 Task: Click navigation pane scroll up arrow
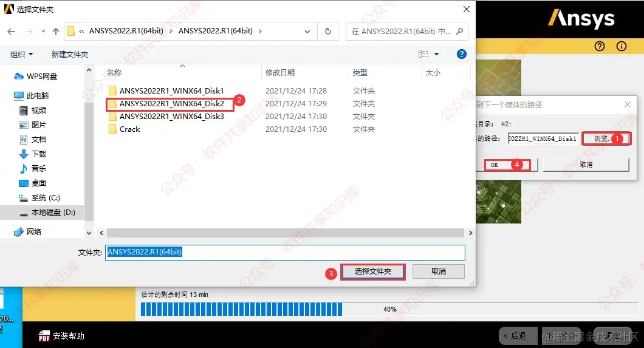pyautogui.click(x=89, y=70)
